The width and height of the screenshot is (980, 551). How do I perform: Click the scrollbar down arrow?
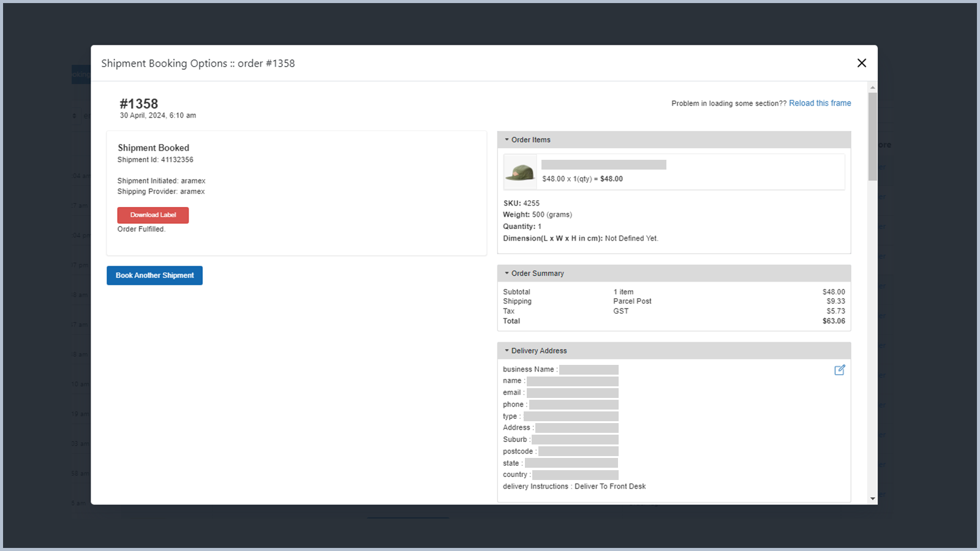click(873, 499)
